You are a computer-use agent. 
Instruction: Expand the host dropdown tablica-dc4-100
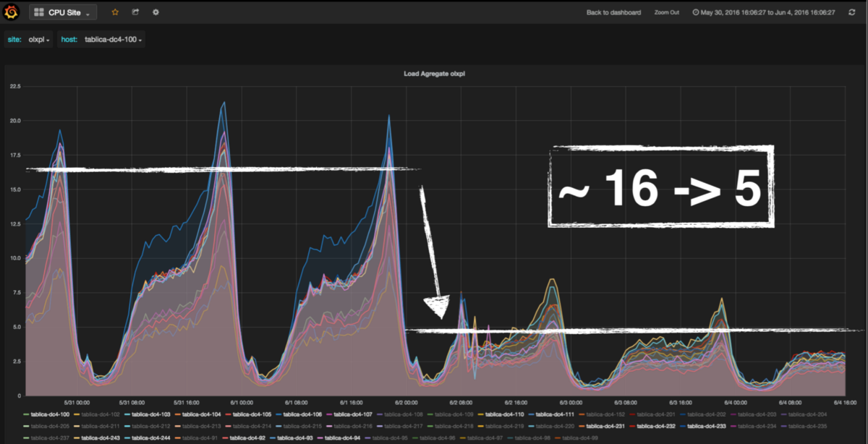coord(113,39)
